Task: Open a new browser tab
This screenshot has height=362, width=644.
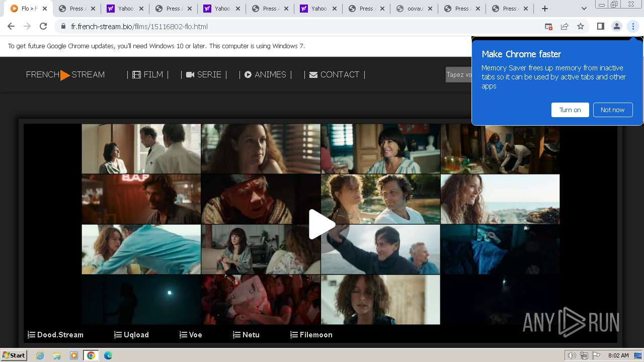Action: point(544,9)
